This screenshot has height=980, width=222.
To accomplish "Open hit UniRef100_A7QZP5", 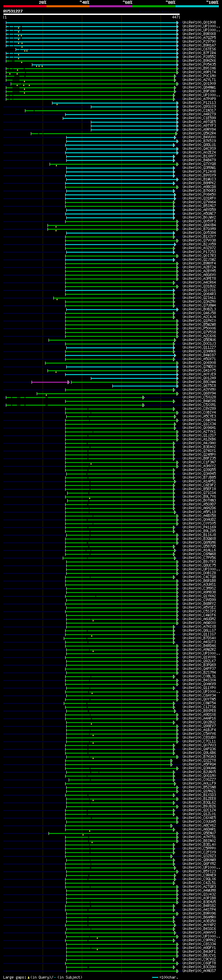I will tap(199, 38).
